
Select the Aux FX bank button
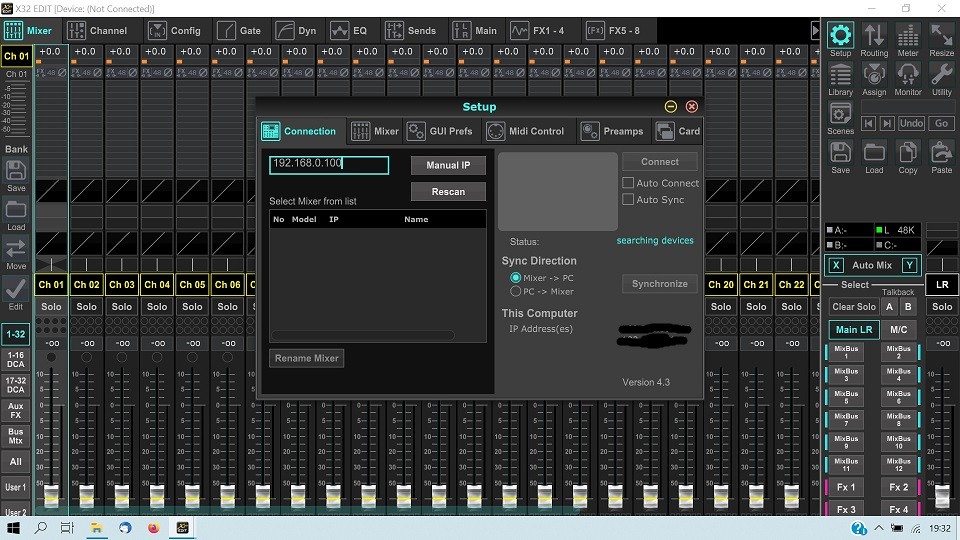(16, 410)
